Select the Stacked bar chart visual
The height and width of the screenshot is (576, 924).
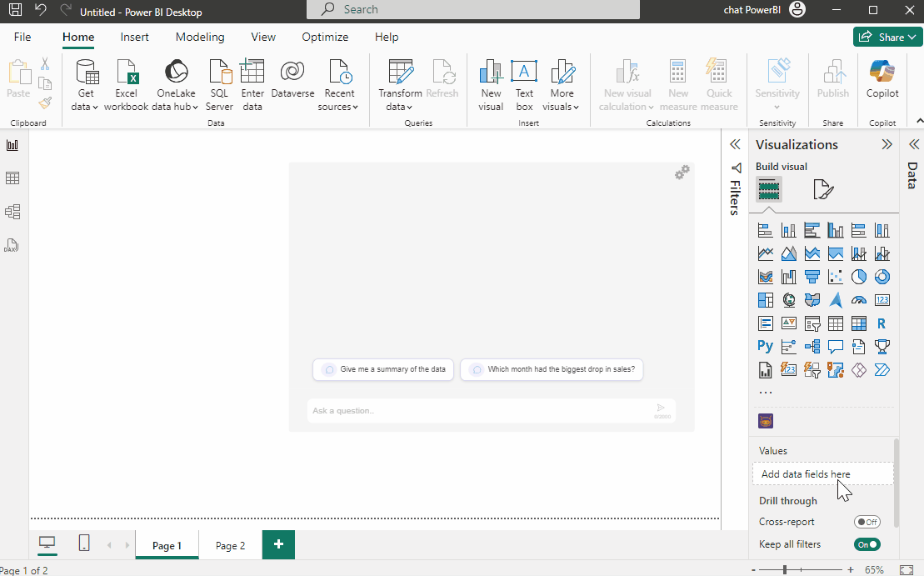pos(766,230)
